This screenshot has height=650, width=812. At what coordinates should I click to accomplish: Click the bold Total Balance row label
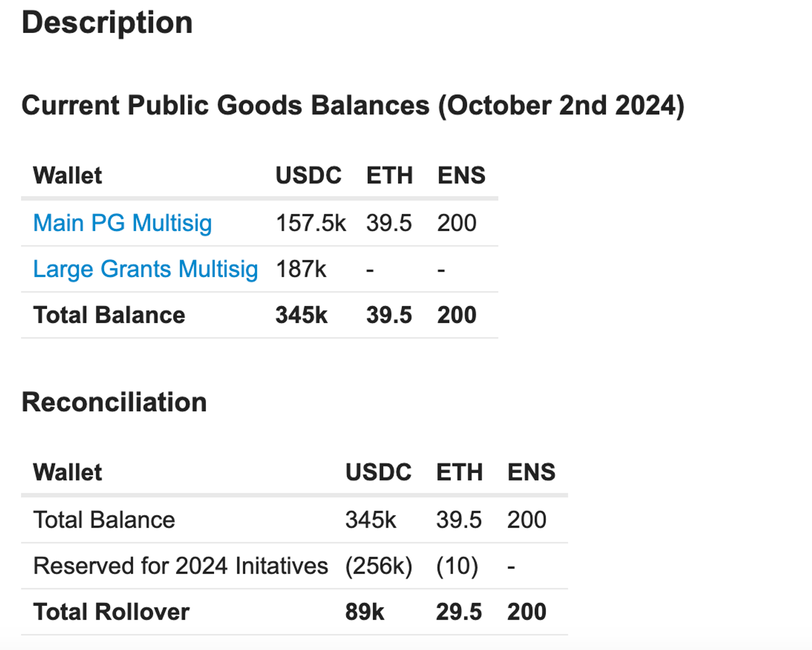(109, 316)
